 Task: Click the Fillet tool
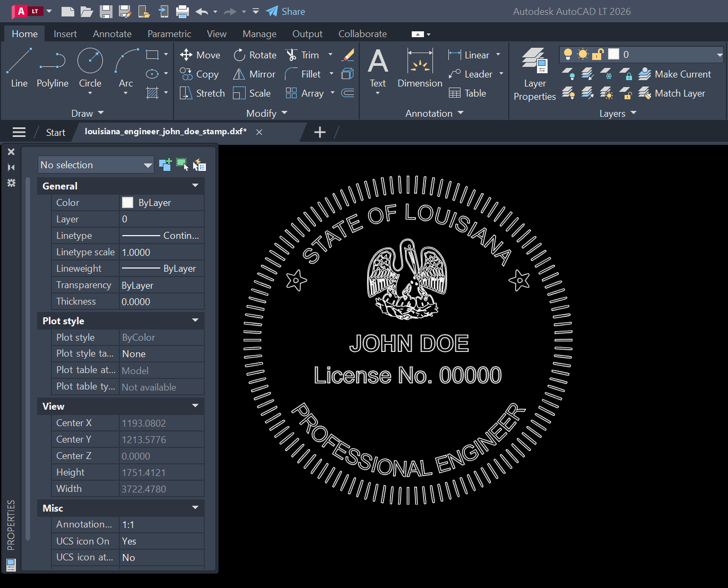(303, 74)
